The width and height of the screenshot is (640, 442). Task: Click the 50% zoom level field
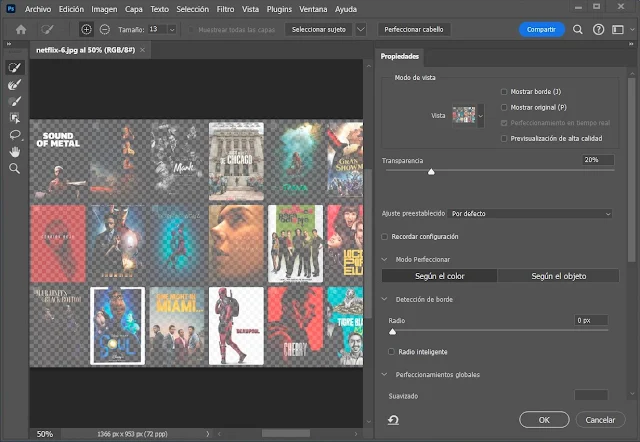tap(45, 434)
